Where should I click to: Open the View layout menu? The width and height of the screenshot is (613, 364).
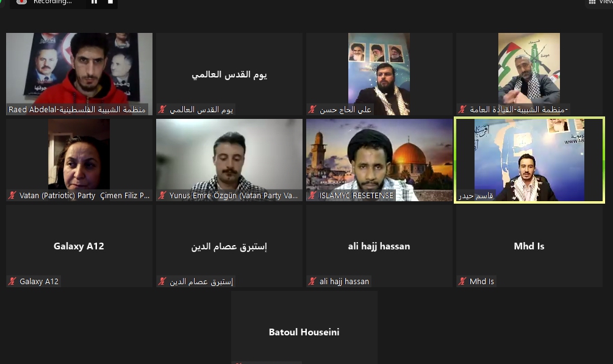coord(600,2)
